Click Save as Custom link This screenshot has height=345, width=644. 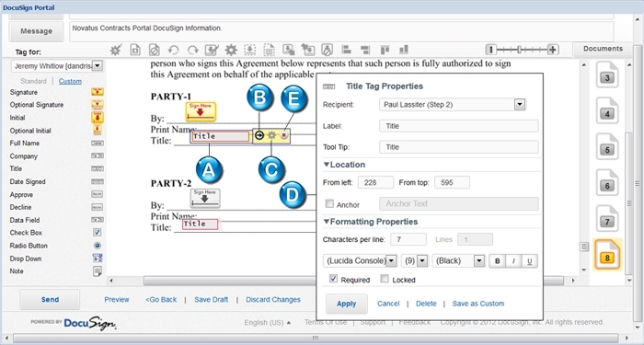click(x=478, y=304)
